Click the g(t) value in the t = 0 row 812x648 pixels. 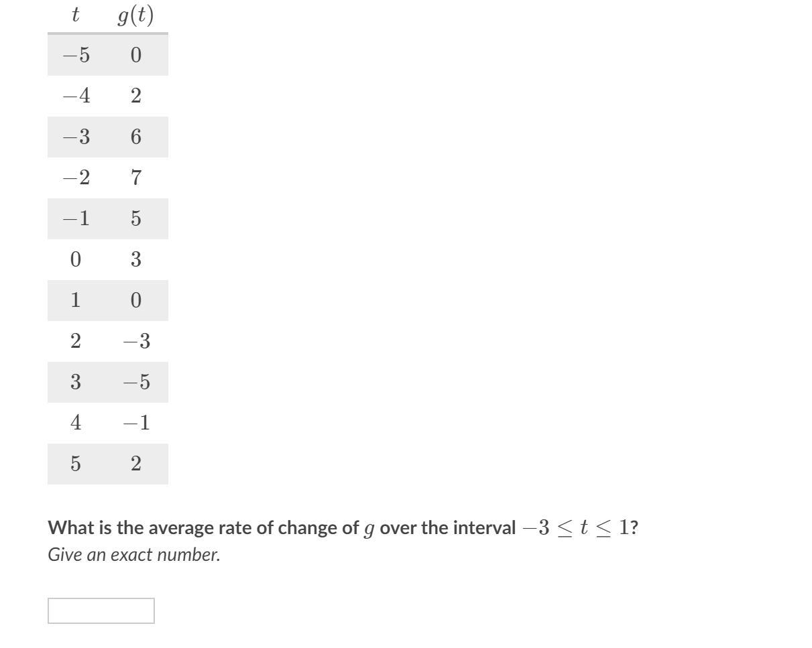[x=135, y=259]
